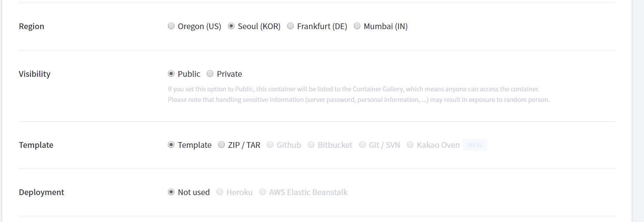The image size is (644, 222).
Task: Choose the Bitbucket source option
Action: [x=311, y=145]
